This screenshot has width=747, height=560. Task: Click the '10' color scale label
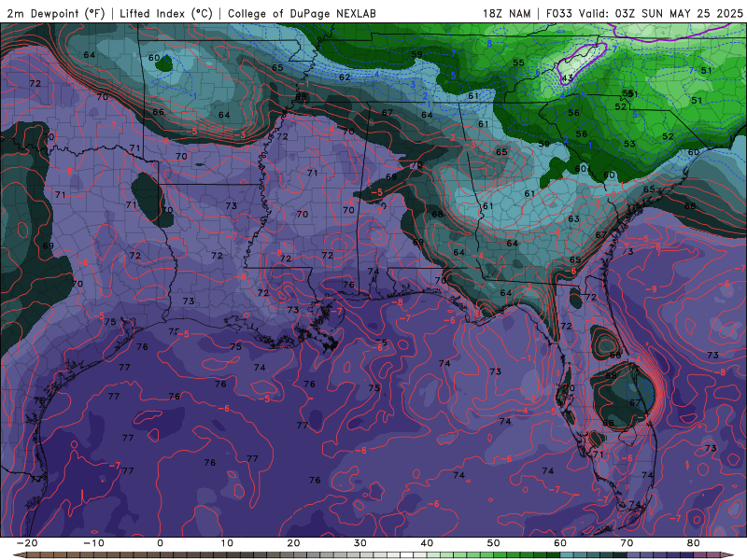coord(227,543)
